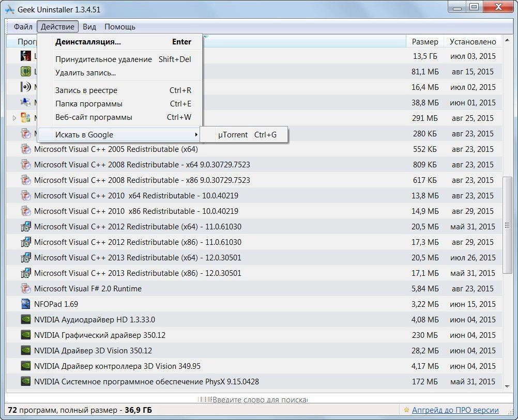Image resolution: width=518 pixels, height=420 pixels.
Task: Sort by the Размер column header
Action: [x=425, y=42]
